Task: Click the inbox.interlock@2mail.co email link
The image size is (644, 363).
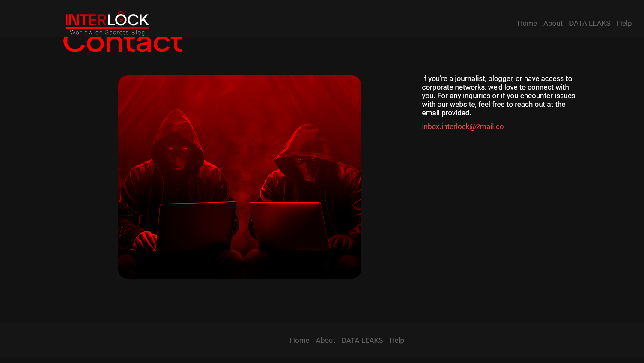Action: [x=462, y=126]
